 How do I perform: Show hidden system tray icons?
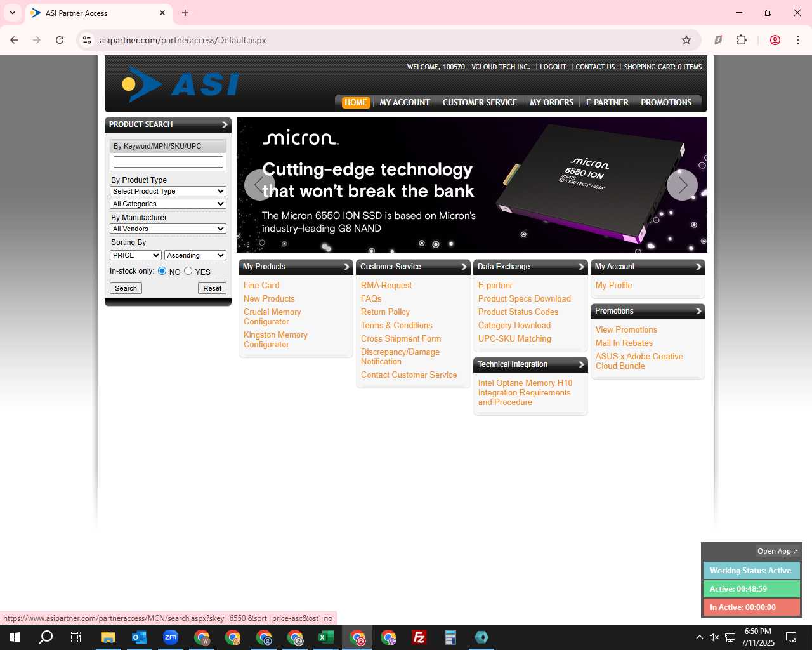[x=699, y=637]
